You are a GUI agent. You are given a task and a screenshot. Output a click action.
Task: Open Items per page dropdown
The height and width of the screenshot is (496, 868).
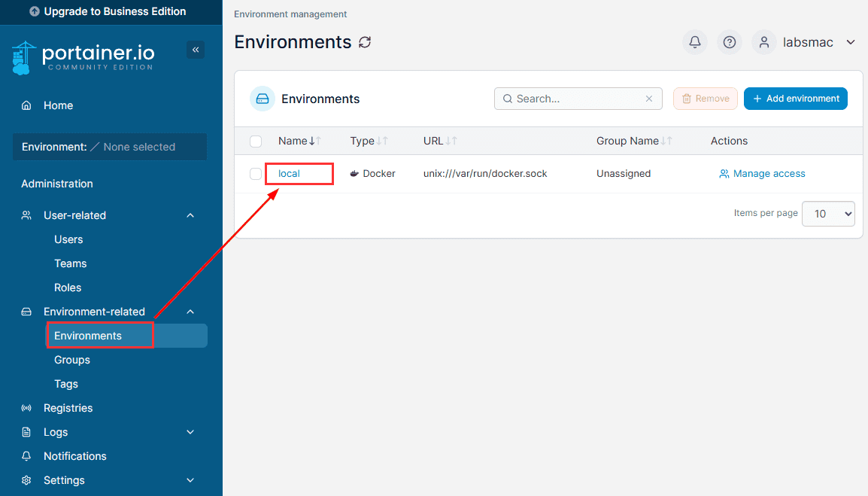(828, 214)
